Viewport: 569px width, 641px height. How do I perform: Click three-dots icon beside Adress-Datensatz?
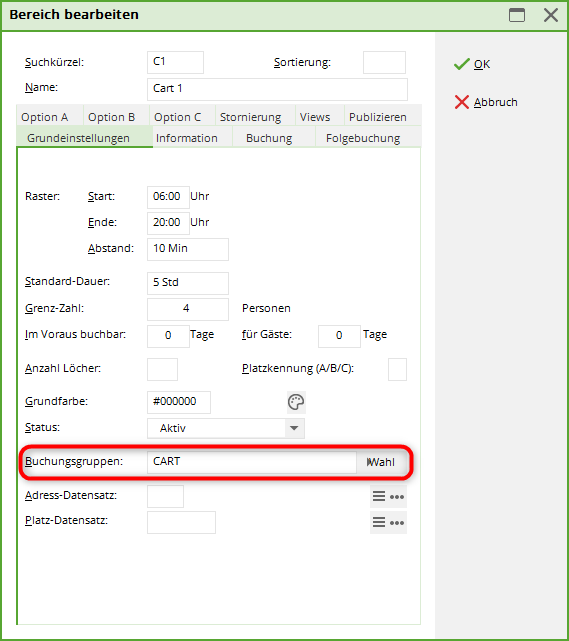pos(397,497)
